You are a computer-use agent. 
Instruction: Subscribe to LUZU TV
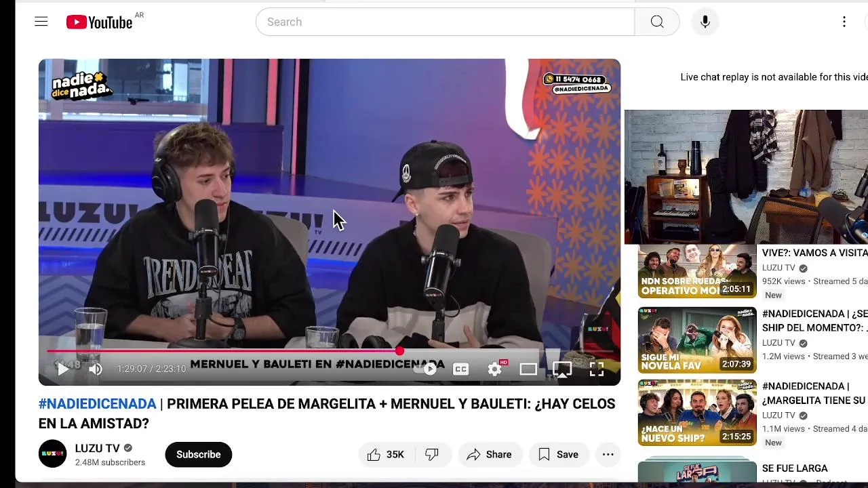[x=199, y=454]
